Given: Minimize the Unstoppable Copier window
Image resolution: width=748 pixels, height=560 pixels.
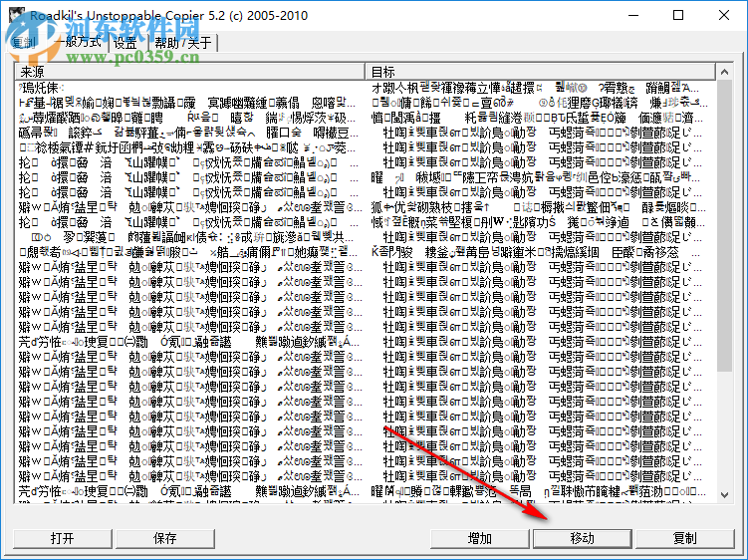Looking at the screenshot, I should [x=633, y=15].
